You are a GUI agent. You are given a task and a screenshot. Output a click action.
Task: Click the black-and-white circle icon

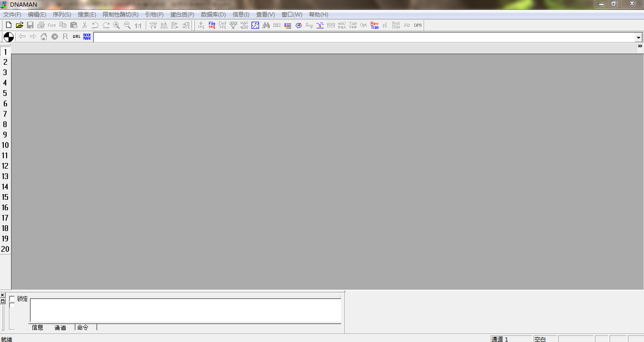click(x=8, y=37)
